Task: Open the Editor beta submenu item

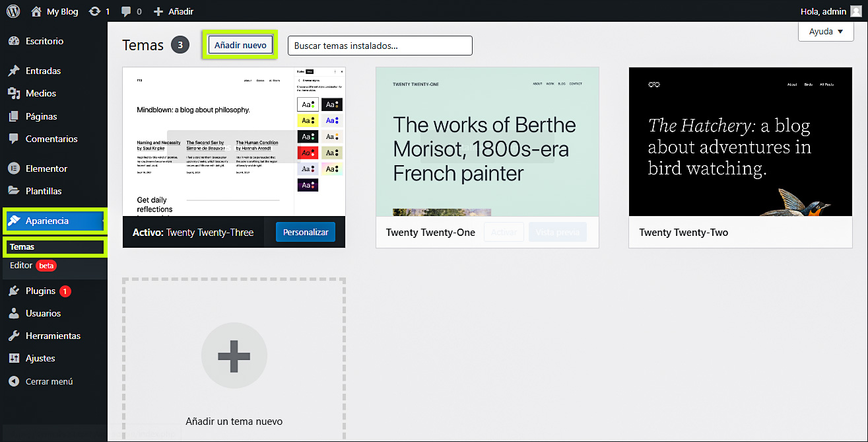Action: coord(21,266)
